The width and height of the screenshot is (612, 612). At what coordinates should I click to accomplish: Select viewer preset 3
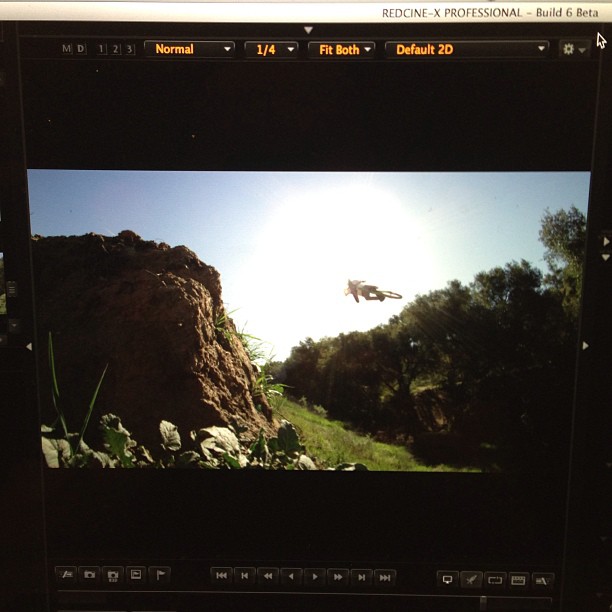click(129, 49)
